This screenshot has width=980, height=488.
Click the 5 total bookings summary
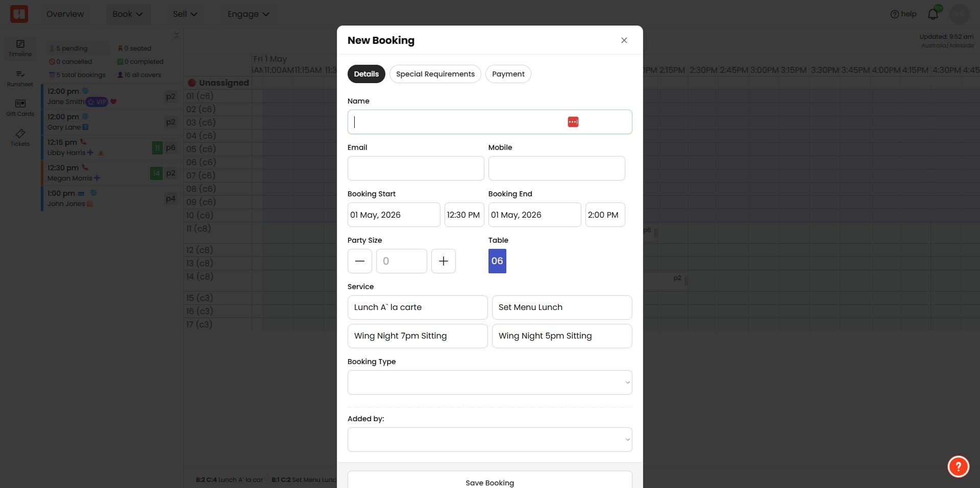click(x=77, y=74)
